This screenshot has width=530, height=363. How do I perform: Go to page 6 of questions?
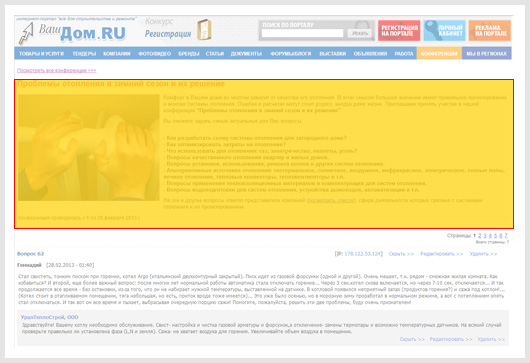[501, 236]
